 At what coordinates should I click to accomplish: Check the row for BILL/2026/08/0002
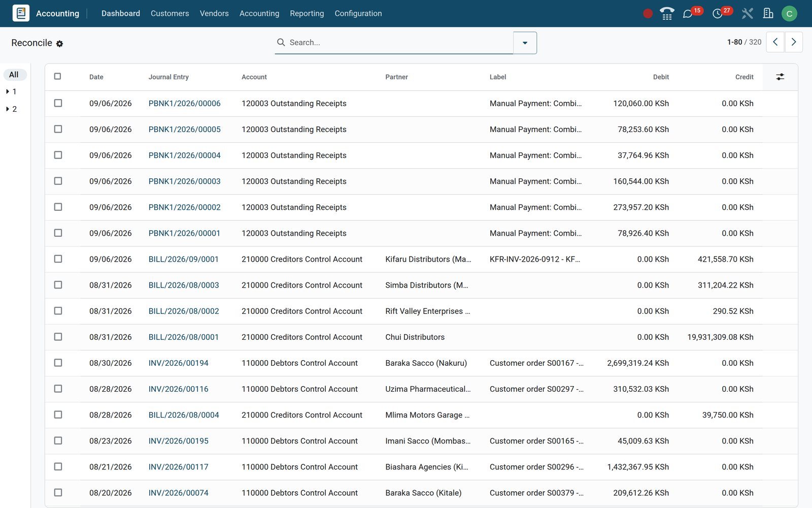(x=58, y=310)
